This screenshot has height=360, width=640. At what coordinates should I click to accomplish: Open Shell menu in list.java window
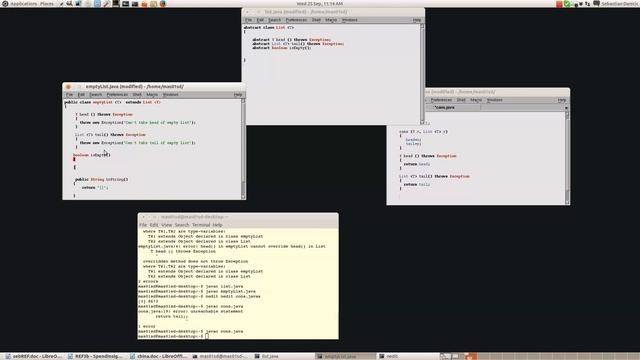pyautogui.click(x=316, y=20)
